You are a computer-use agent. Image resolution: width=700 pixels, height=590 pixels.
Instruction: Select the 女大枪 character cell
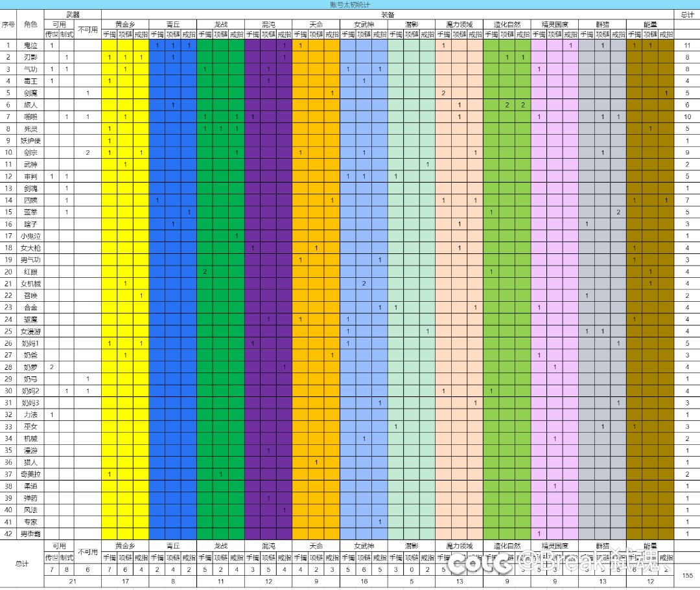point(30,248)
